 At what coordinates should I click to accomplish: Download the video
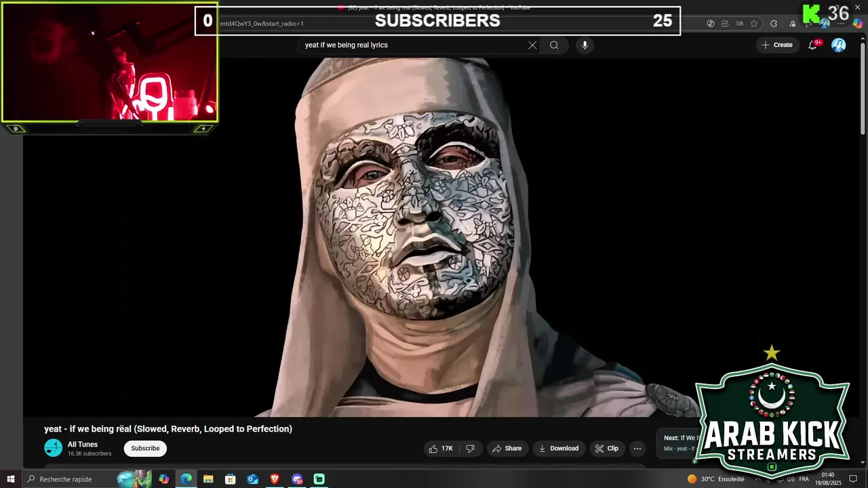point(559,449)
